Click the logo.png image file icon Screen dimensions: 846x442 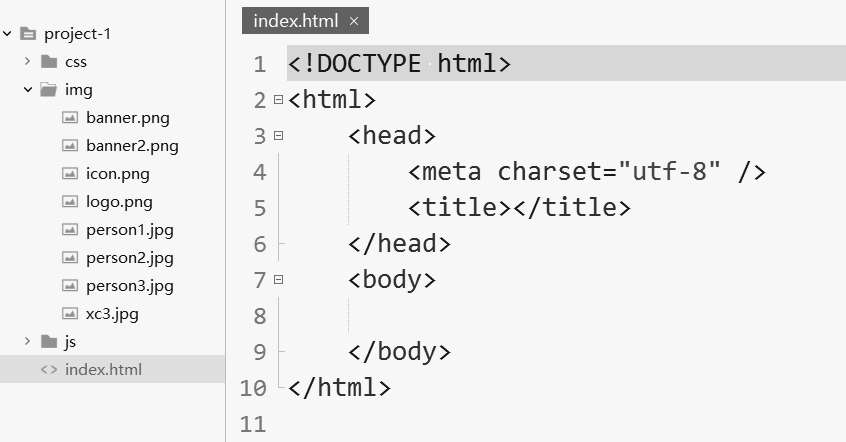point(70,201)
